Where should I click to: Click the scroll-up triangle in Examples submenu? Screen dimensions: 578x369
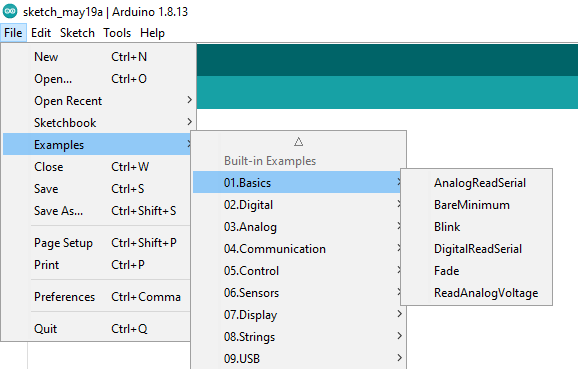[x=299, y=142]
